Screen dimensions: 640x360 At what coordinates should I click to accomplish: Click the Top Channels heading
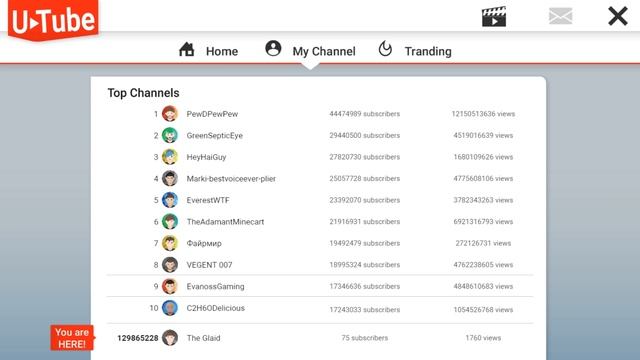[143, 93]
